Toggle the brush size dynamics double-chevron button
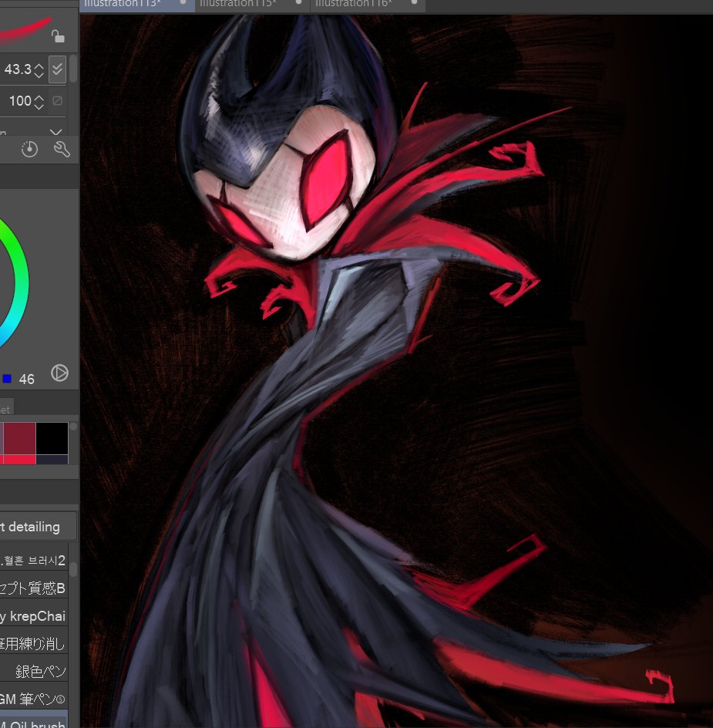The height and width of the screenshot is (728, 713). pyautogui.click(x=56, y=69)
